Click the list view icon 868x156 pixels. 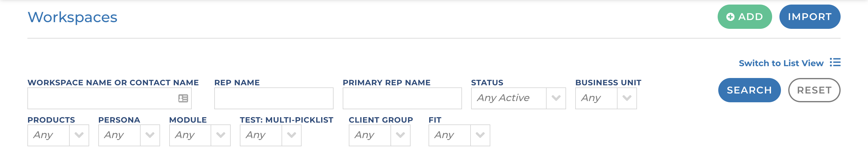pyautogui.click(x=835, y=63)
